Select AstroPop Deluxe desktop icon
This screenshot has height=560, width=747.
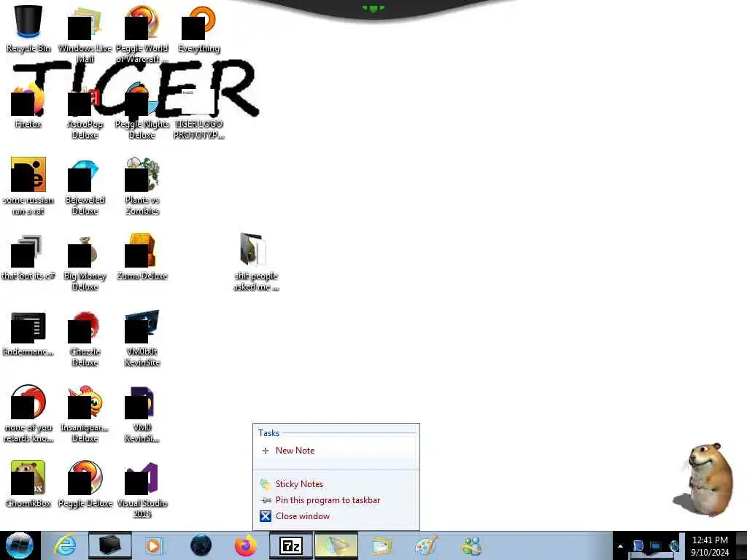coord(85,111)
